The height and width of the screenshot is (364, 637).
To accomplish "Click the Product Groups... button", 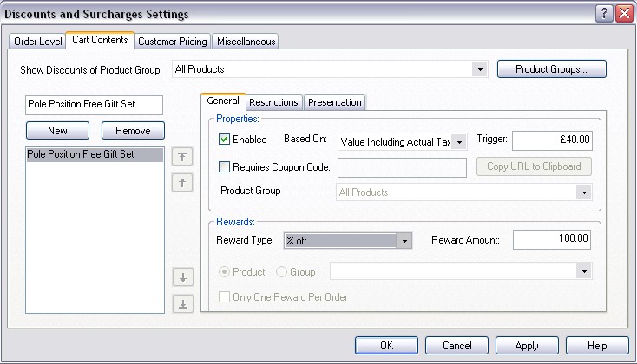I will [x=551, y=69].
